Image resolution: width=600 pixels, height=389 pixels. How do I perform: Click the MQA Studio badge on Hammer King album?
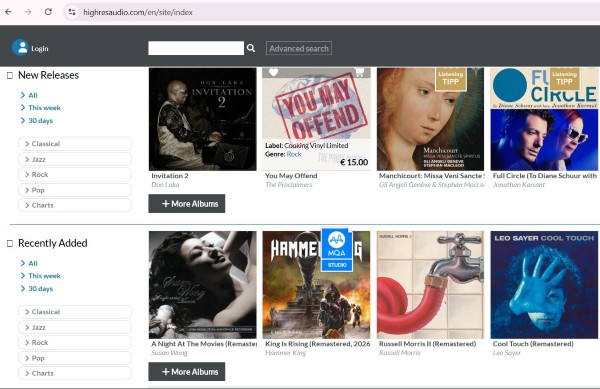point(337,250)
